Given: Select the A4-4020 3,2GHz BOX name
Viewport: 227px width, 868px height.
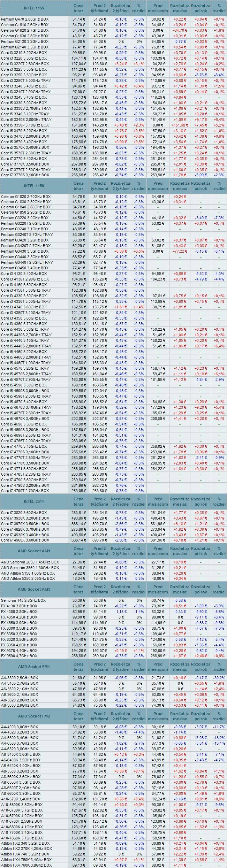Looking at the screenshot, I should (x=20, y=733).
